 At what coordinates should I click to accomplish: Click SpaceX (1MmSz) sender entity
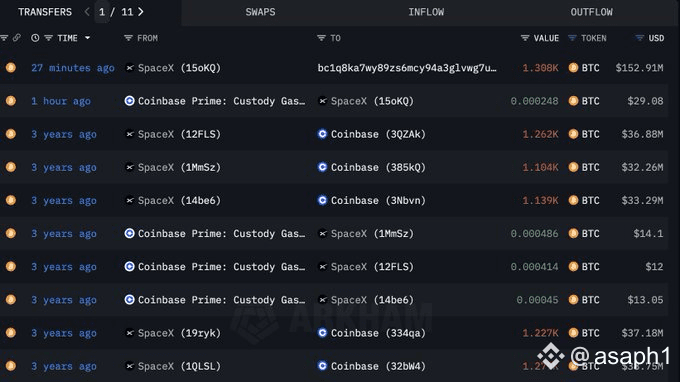(179, 167)
